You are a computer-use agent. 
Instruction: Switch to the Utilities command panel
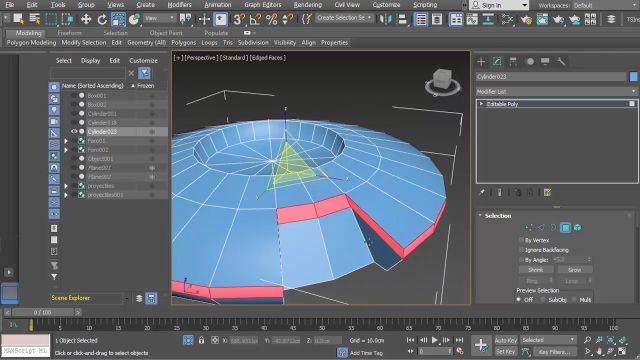pos(561,62)
